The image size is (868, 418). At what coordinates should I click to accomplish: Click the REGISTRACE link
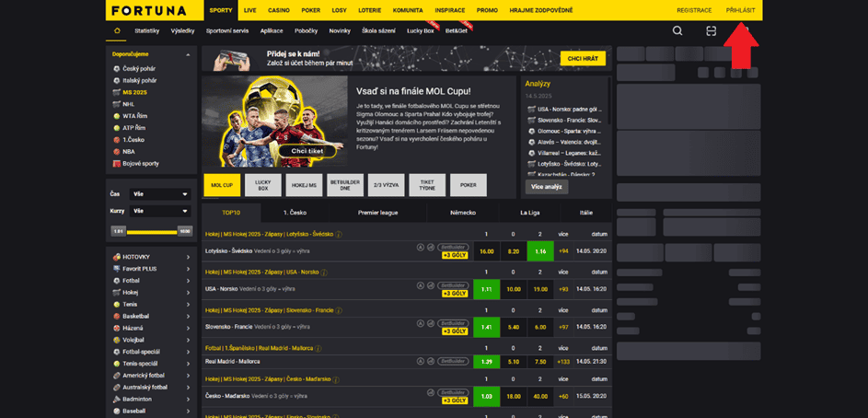click(694, 10)
